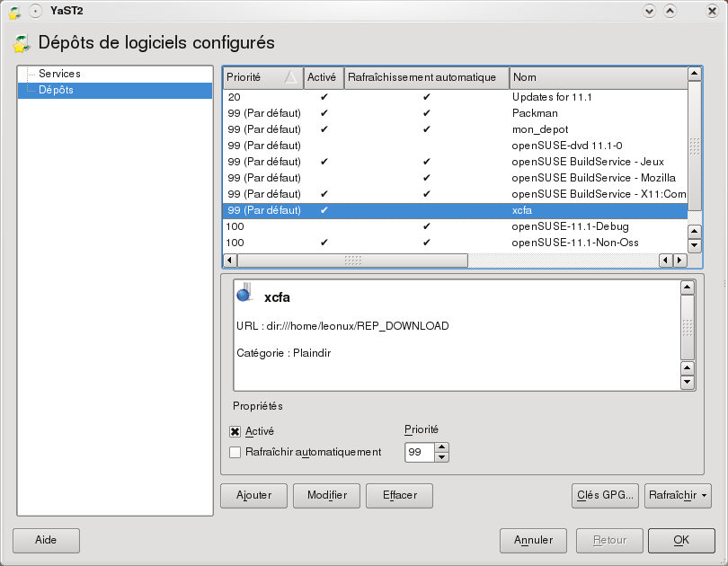Sort by the Activé column header
The width and height of the screenshot is (728, 566).
click(324, 77)
